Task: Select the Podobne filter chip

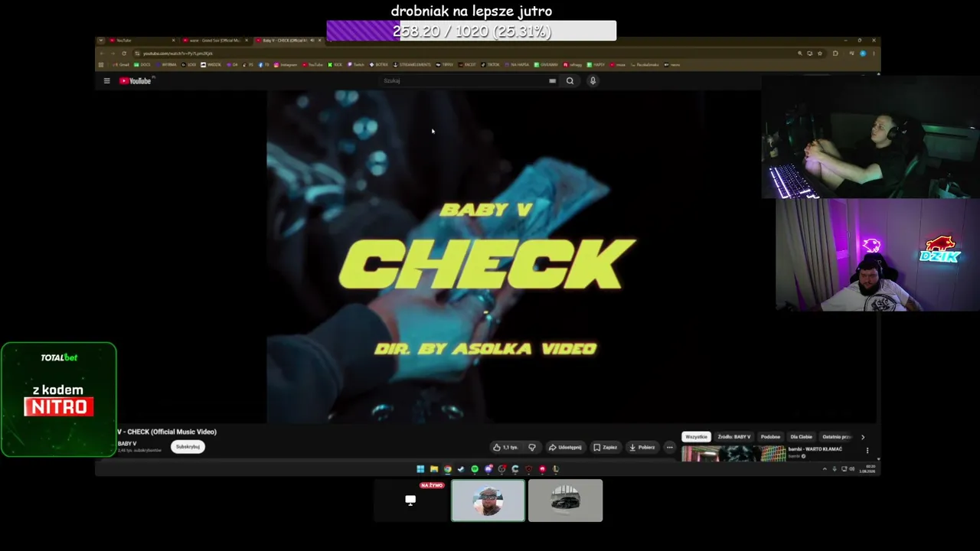Action: point(770,437)
